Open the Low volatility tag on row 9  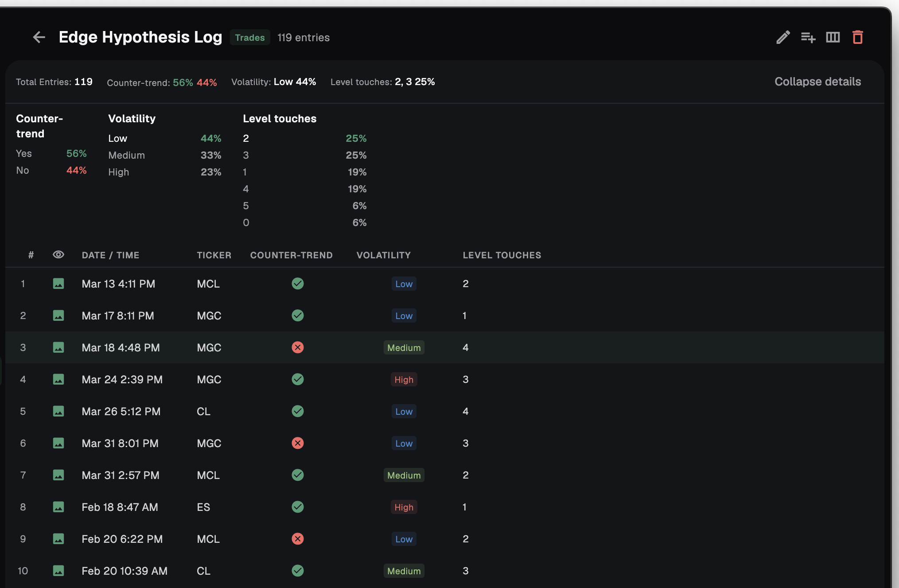(x=404, y=539)
